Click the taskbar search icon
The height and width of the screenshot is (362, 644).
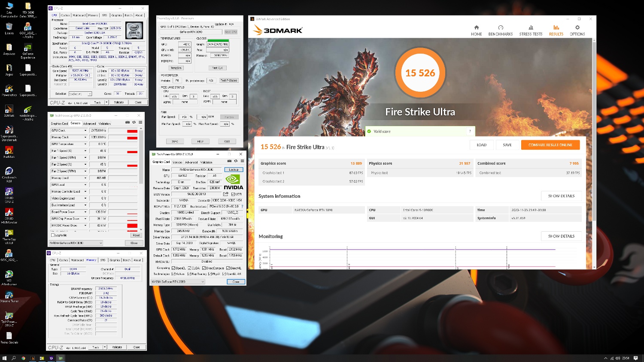[14, 358]
